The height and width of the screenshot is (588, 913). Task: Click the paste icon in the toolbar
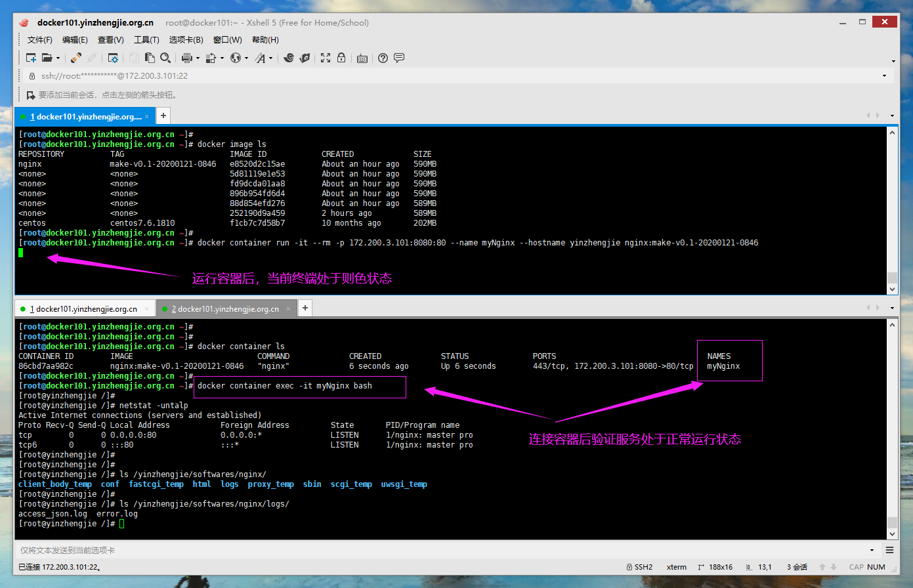pos(150,58)
